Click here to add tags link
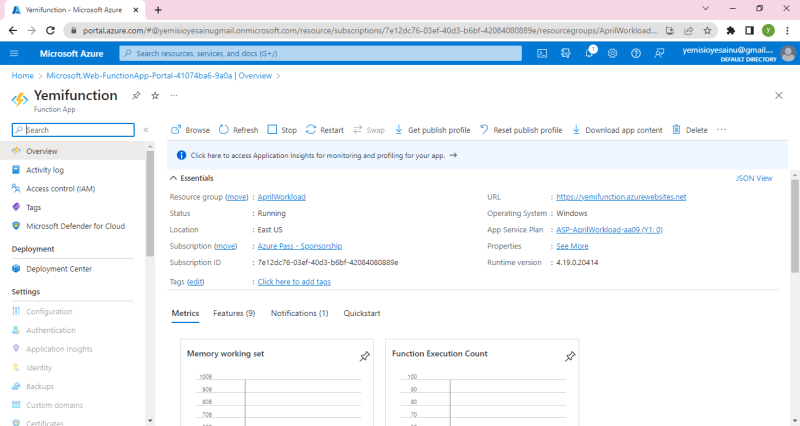 [294, 282]
